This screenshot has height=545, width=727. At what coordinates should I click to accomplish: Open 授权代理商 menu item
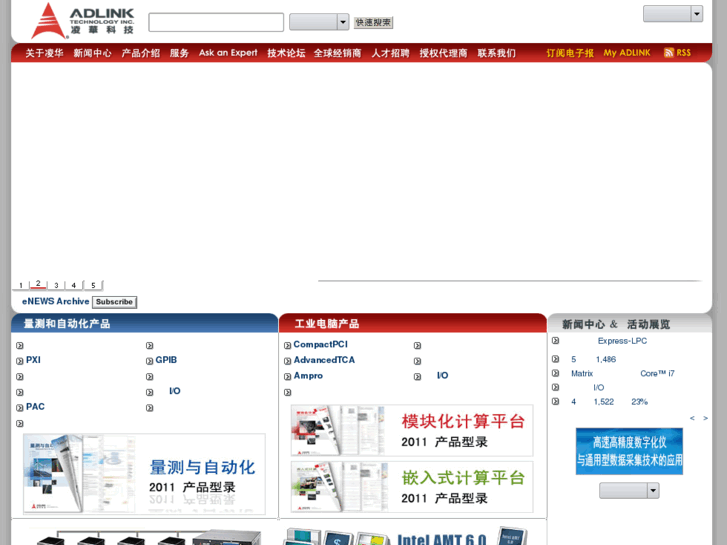click(x=443, y=53)
